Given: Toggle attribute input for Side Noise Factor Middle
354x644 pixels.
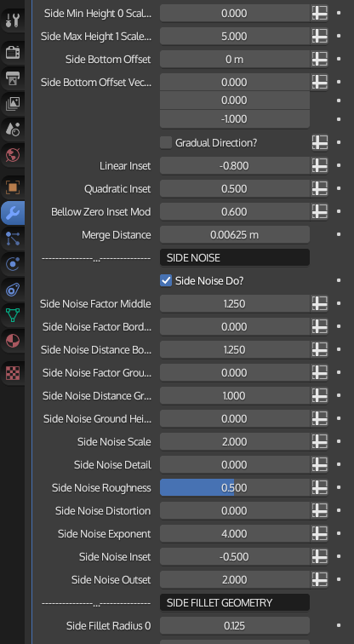Looking at the screenshot, I should click(319, 304).
